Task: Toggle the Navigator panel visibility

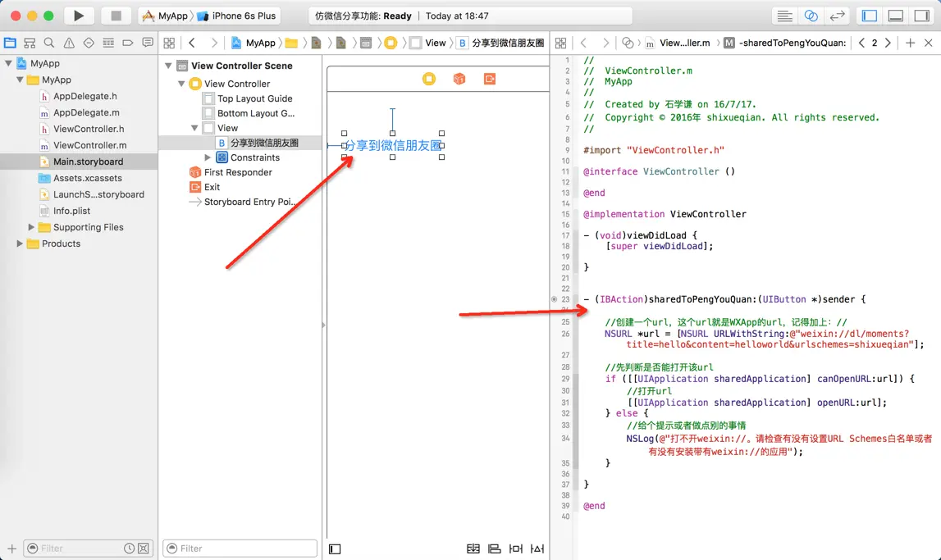Action: point(870,16)
